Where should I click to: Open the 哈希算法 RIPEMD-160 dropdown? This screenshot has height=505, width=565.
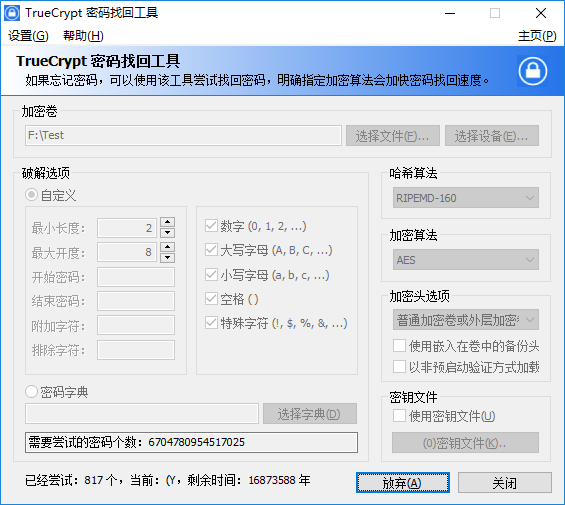click(x=466, y=198)
